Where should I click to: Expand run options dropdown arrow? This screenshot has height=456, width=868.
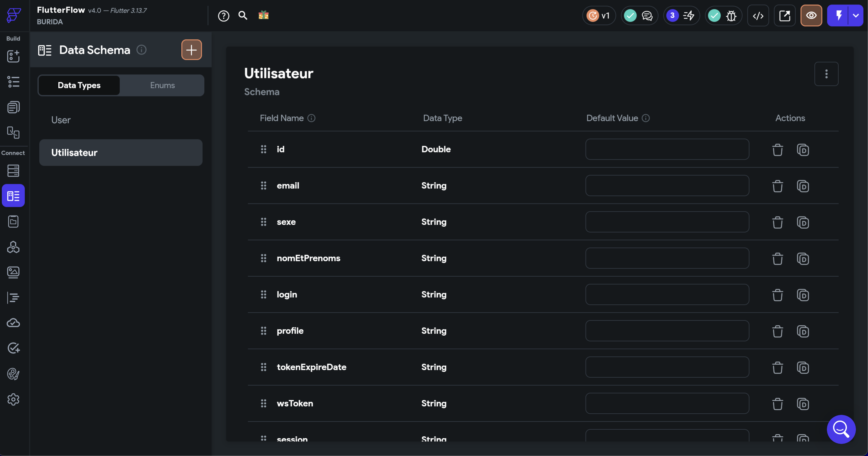[x=856, y=15]
